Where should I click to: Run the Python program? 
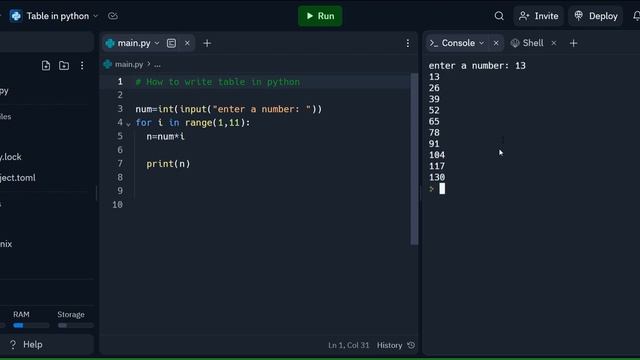click(320, 16)
